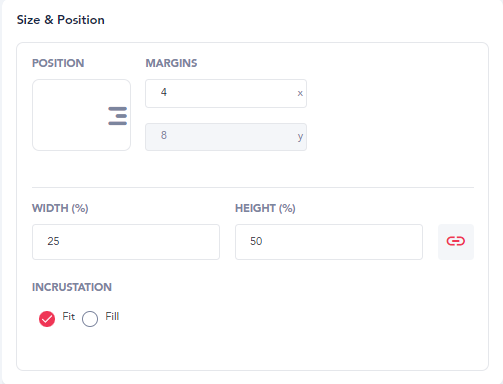Click the x margin input field
Screen dimensions: 503x384
click(226, 93)
